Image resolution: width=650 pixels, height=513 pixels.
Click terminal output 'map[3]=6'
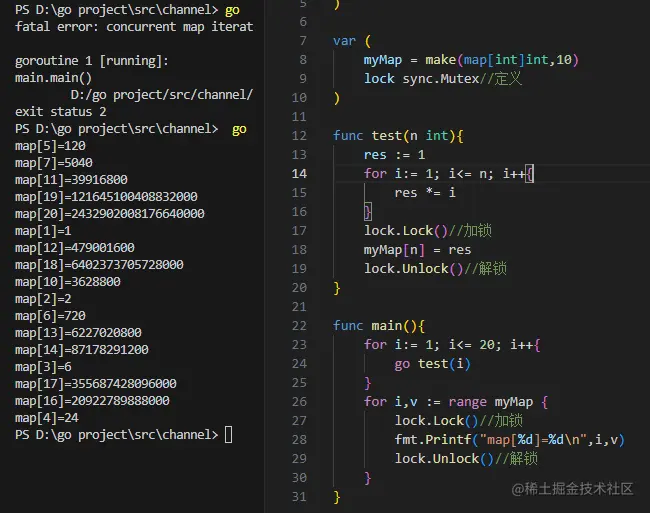[43, 367]
